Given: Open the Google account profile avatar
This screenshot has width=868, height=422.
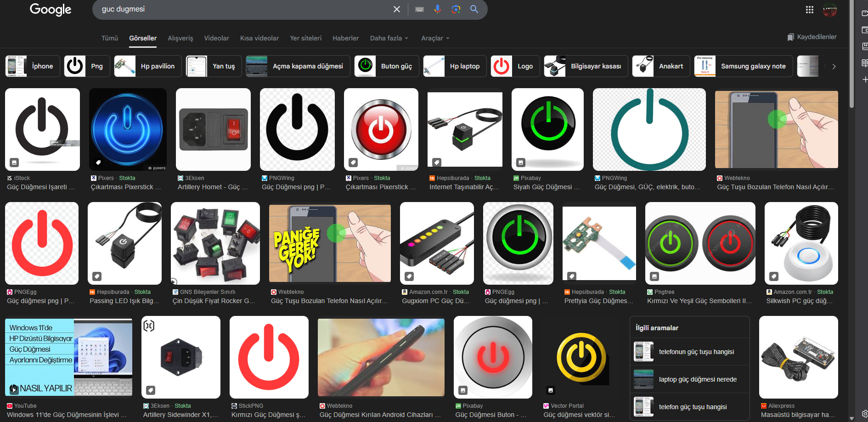Looking at the screenshot, I should coord(830,10).
